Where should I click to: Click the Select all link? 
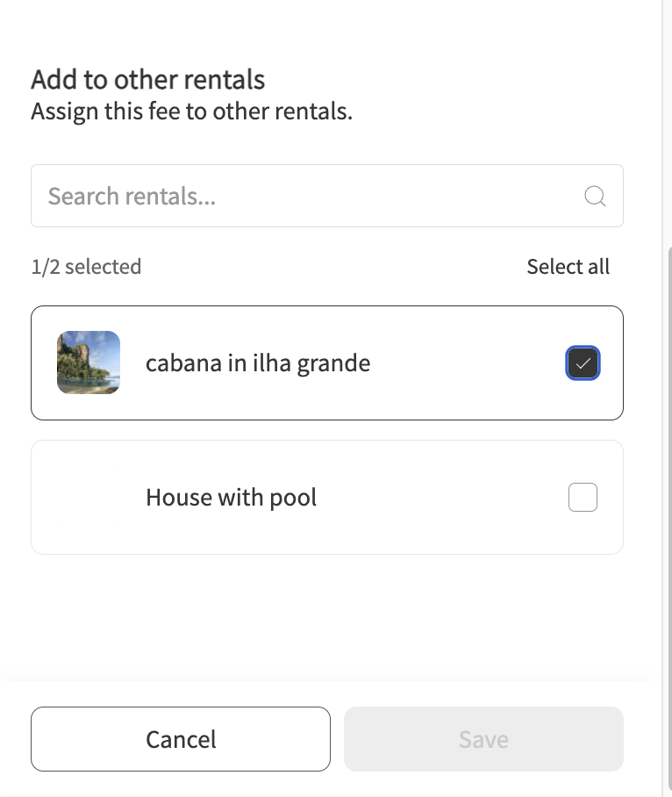click(568, 266)
